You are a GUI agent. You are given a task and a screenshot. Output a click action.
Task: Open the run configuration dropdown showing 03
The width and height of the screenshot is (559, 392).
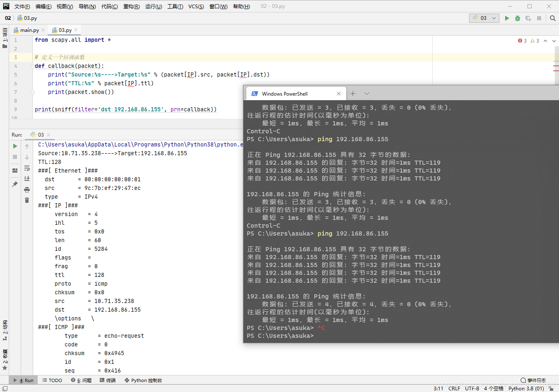[484, 18]
